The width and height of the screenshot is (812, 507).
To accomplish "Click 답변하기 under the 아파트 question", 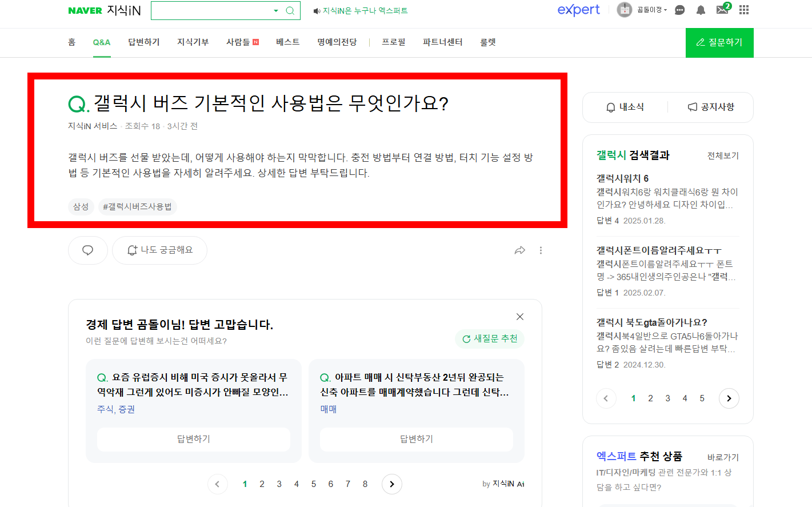I will pos(417,439).
